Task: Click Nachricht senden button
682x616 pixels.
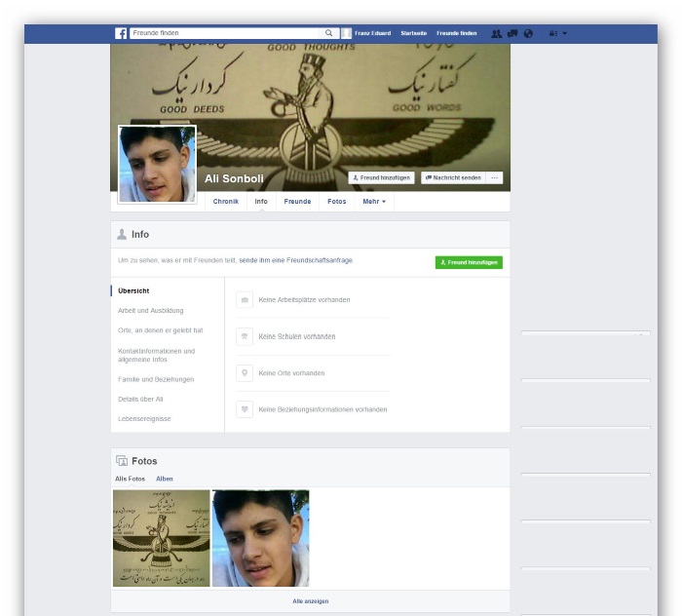Action: (453, 178)
